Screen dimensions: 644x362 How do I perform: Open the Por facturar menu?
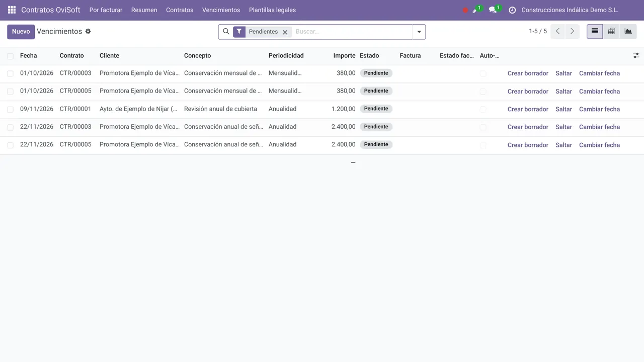(x=106, y=10)
